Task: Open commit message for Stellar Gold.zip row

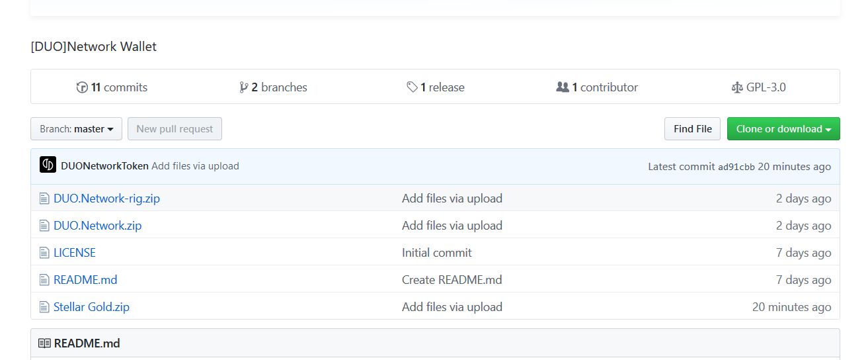Action: tap(452, 307)
